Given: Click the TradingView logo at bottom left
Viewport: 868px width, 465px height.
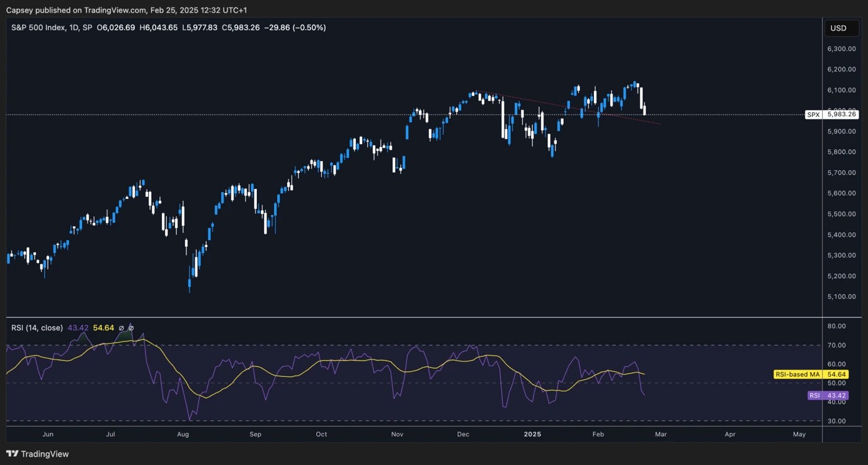Looking at the screenshot, I should pyautogui.click(x=38, y=454).
